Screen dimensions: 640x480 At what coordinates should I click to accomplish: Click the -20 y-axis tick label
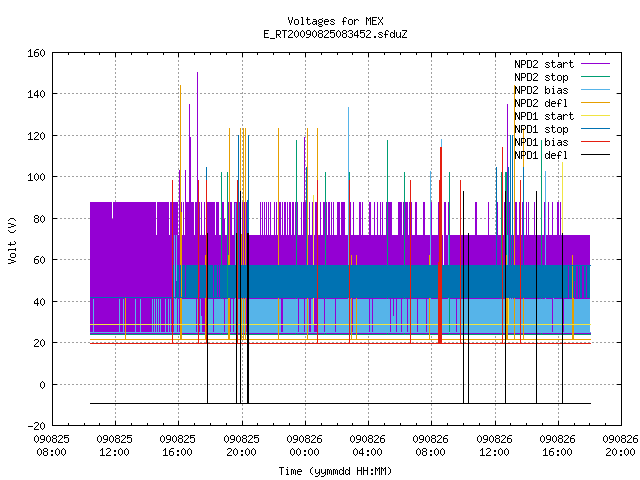(x=36, y=426)
